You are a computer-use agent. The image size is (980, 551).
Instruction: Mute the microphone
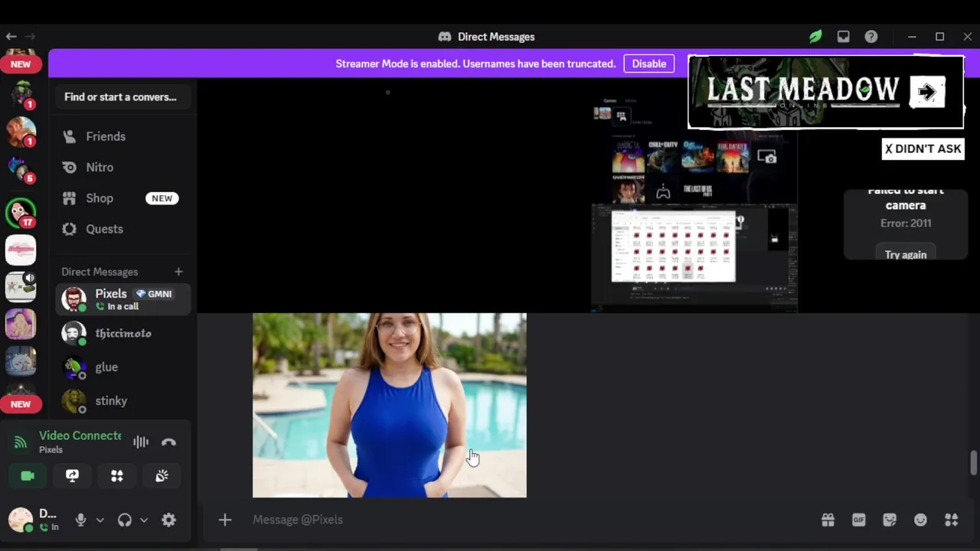[80, 520]
